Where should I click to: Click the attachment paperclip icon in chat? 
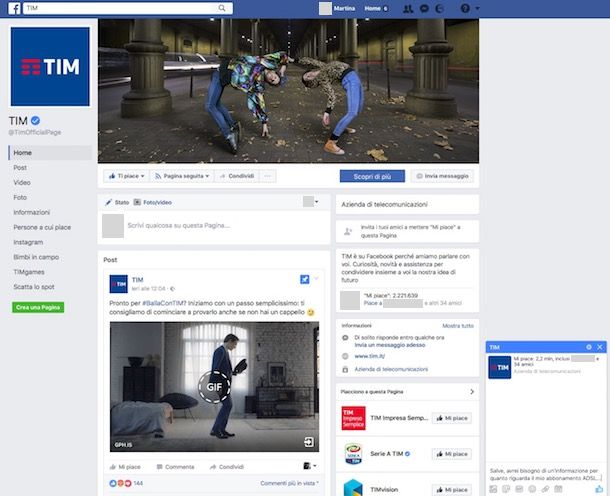[545, 489]
